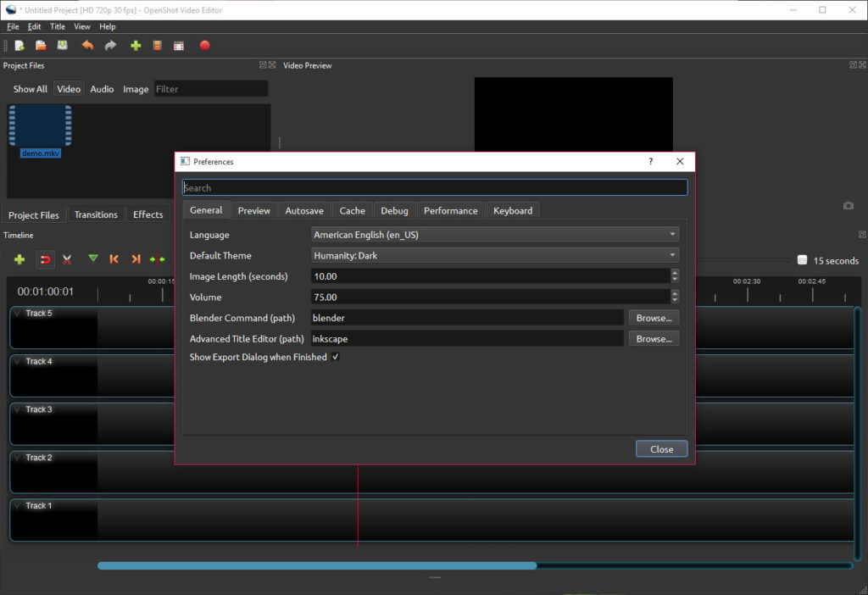Float the Video Preview panel
Screen dimensions: 868x595
click(853, 64)
